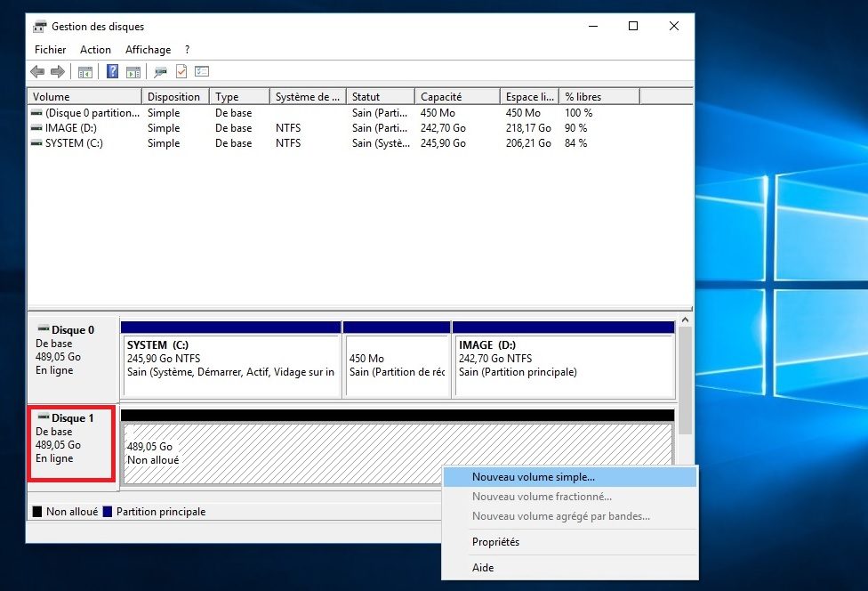Sort by the Statut column header
The width and height of the screenshot is (868, 591).
pyautogui.click(x=380, y=97)
